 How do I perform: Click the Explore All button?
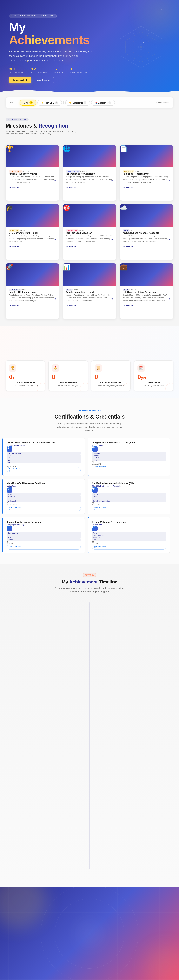(20, 80)
